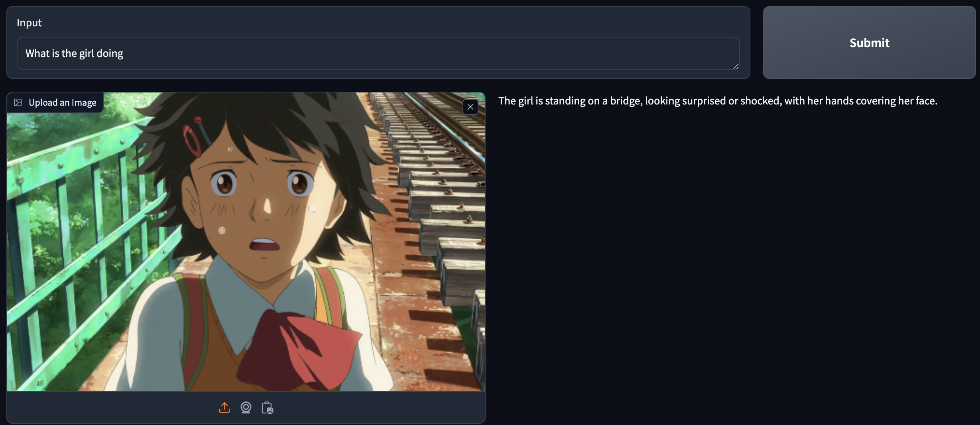Select the paste from clipboard icon
The image size is (980, 425).
[x=268, y=407]
